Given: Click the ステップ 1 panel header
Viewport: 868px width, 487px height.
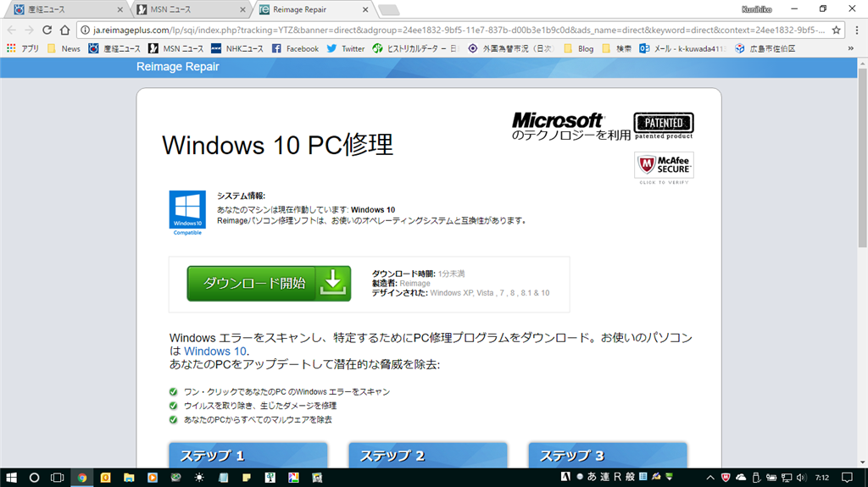Looking at the screenshot, I should [x=248, y=456].
